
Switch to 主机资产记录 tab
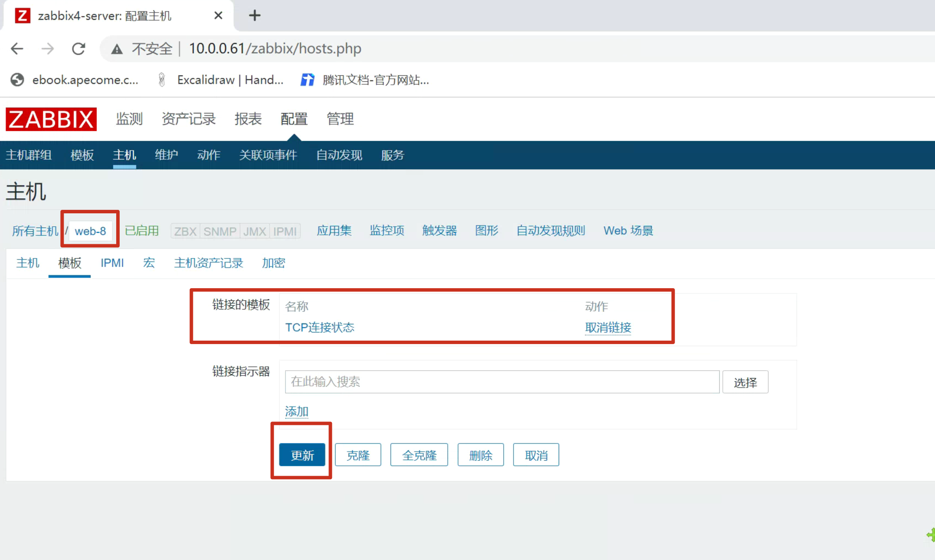(x=208, y=263)
